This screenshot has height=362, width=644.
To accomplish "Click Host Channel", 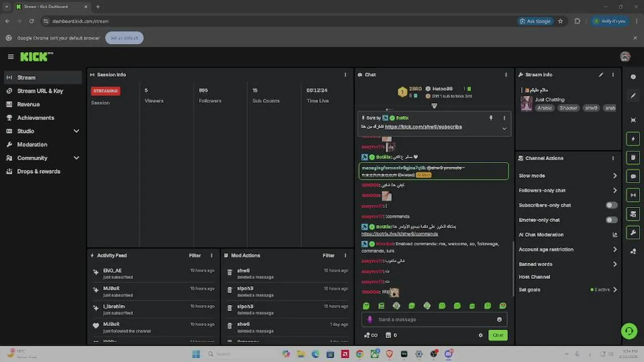I will [x=534, y=277].
